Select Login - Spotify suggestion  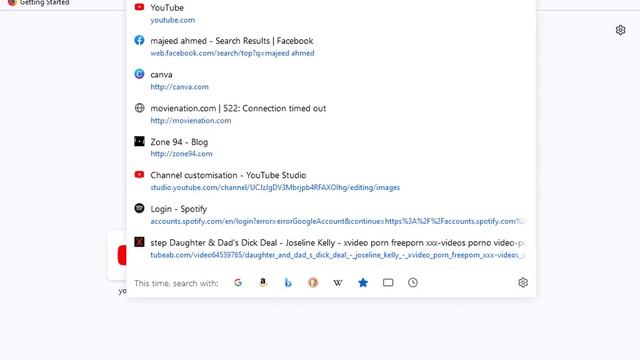(x=178, y=209)
